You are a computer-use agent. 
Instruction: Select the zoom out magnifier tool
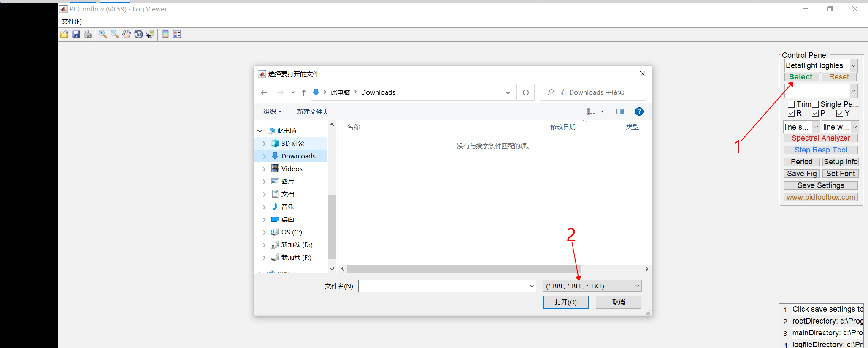(115, 34)
